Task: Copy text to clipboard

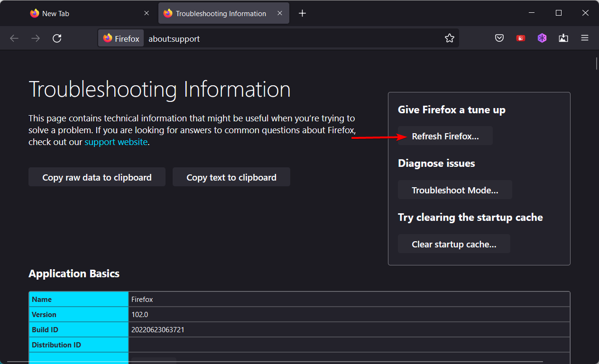Action: point(231,177)
